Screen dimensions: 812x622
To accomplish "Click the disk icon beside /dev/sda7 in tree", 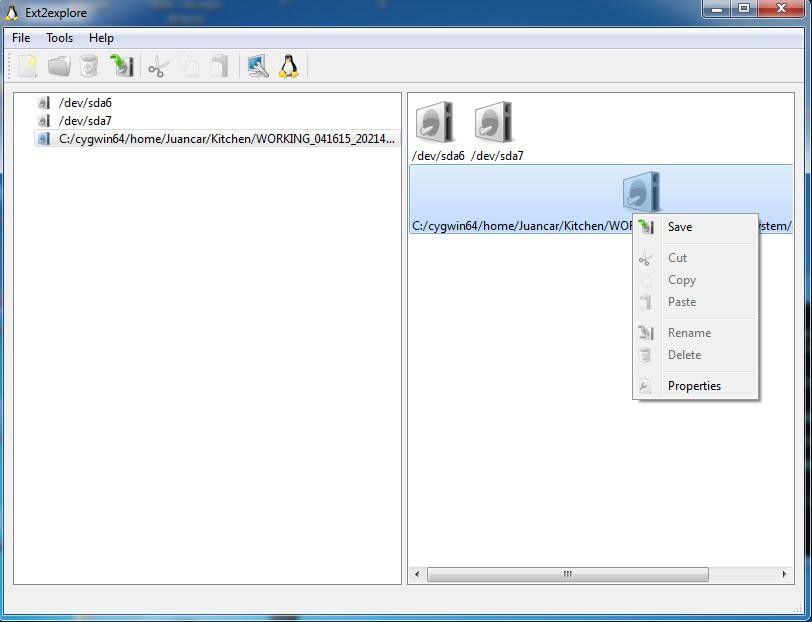I will [x=44, y=121].
